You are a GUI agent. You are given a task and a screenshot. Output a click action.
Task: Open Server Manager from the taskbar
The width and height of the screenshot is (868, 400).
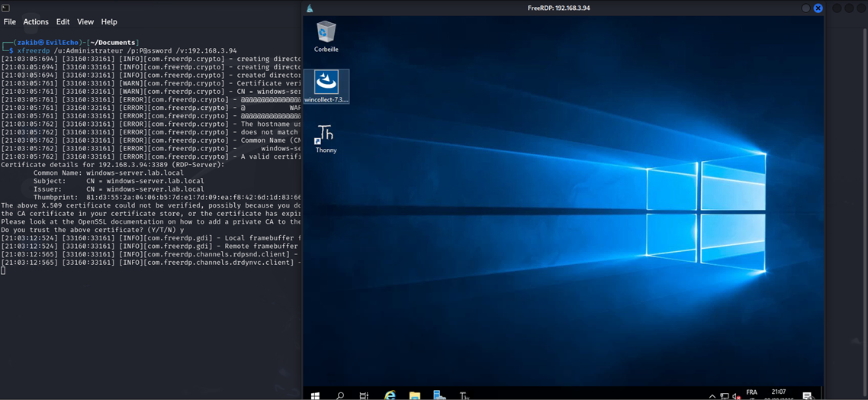(439, 395)
